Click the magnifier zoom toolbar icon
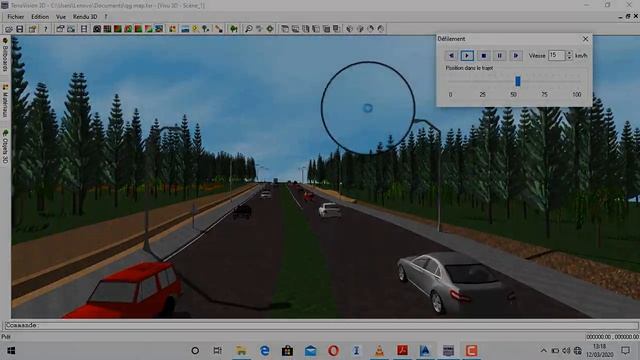The height and width of the screenshot is (360, 640). tap(248, 29)
